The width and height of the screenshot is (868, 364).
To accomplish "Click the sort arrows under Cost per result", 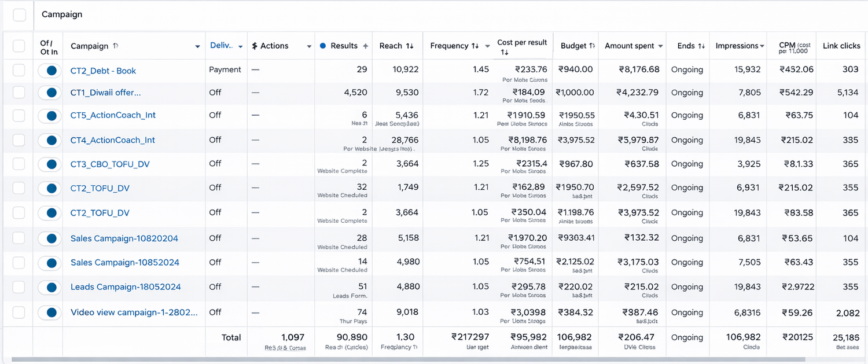I will coord(504,53).
